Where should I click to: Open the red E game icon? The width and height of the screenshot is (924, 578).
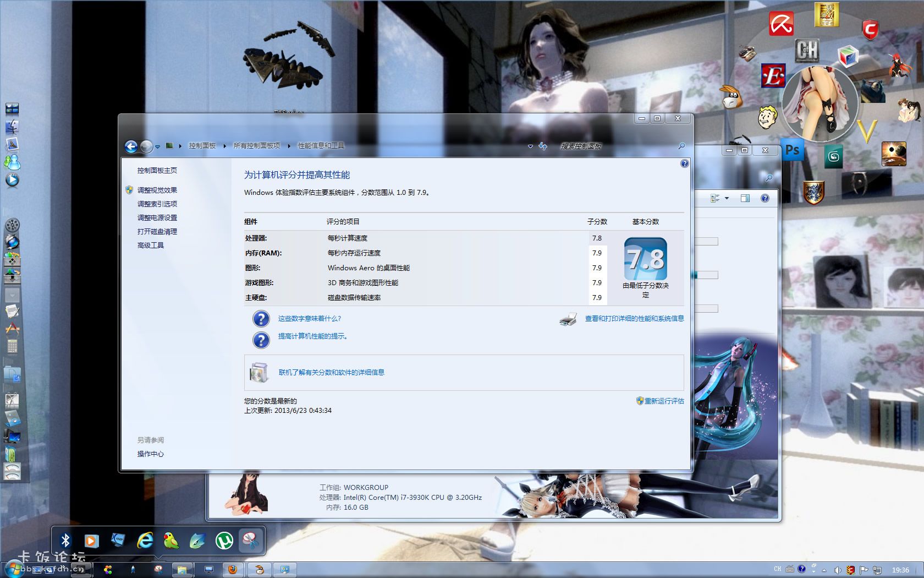click(773, 76)
